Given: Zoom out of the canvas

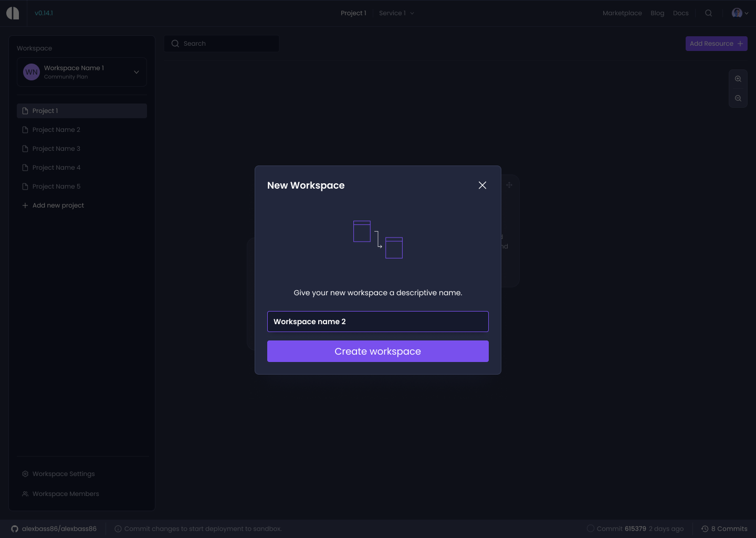Looking at the screenshot, I should coord(738,98).
